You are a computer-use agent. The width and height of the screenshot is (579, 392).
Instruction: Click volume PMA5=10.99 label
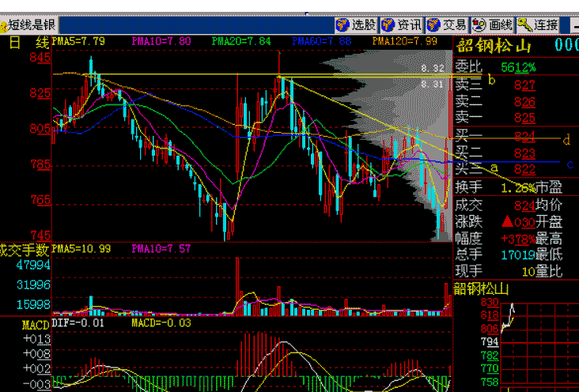(x=81, y=249)
